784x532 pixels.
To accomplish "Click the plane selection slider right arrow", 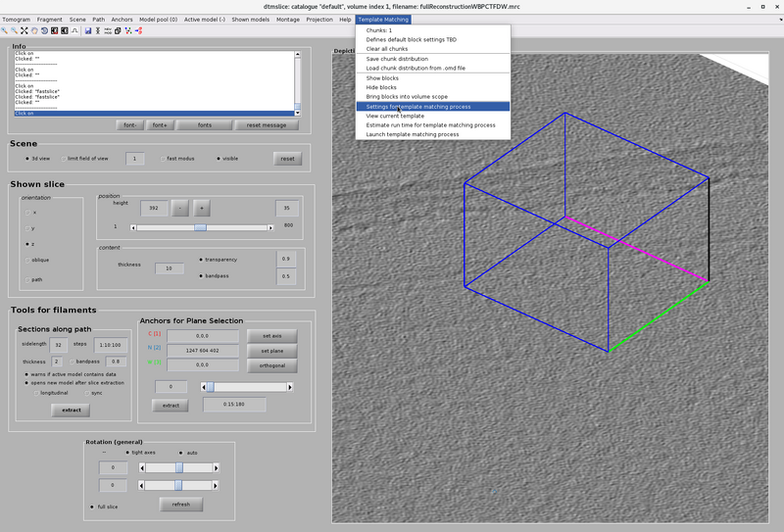I will 289,387.
